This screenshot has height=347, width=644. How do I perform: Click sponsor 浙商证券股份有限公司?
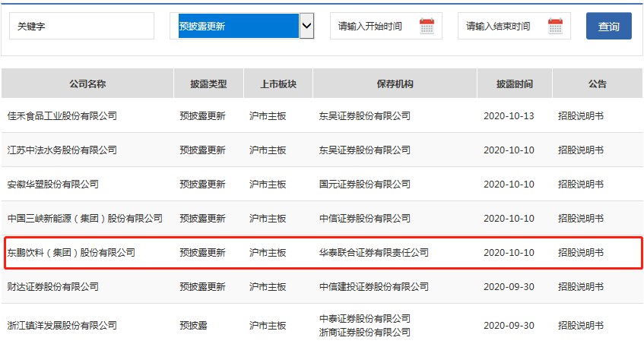(365, 333)
